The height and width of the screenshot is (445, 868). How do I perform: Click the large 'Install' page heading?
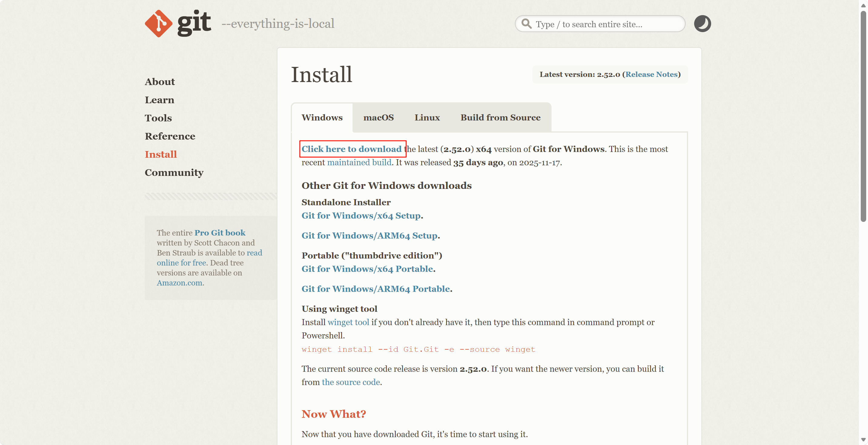tap(321, 74)
